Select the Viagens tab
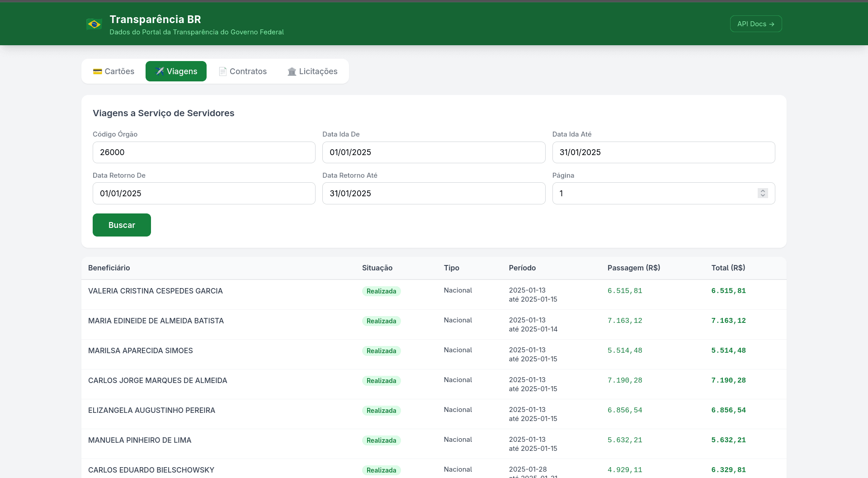Viewport: 868px width, 478px height. pyautogui.click(x=176, y=71)
